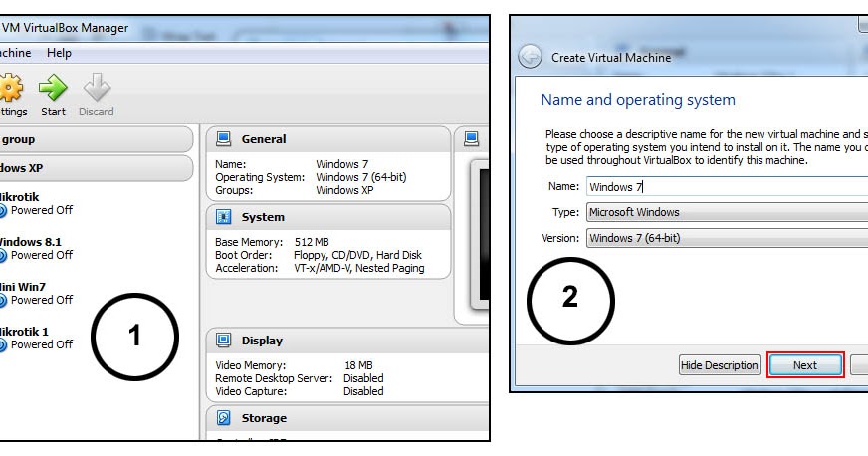868x456 pixels.
Task: Open Settings via the gear icon
Action: coord(11,88)
